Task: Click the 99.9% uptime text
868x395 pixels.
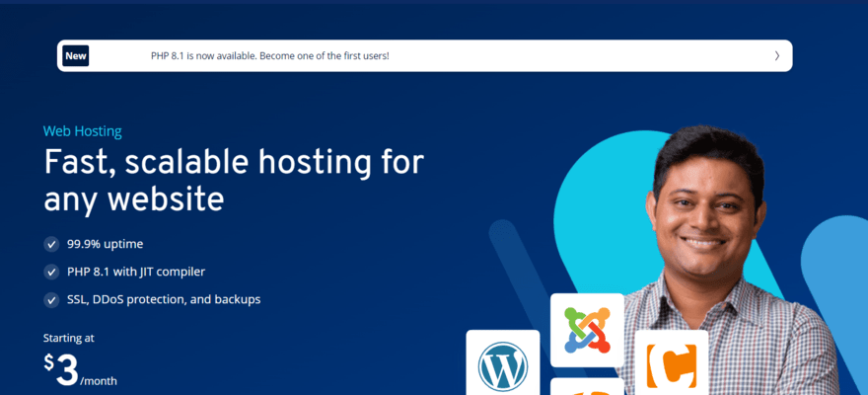Action: pos(106,244)
